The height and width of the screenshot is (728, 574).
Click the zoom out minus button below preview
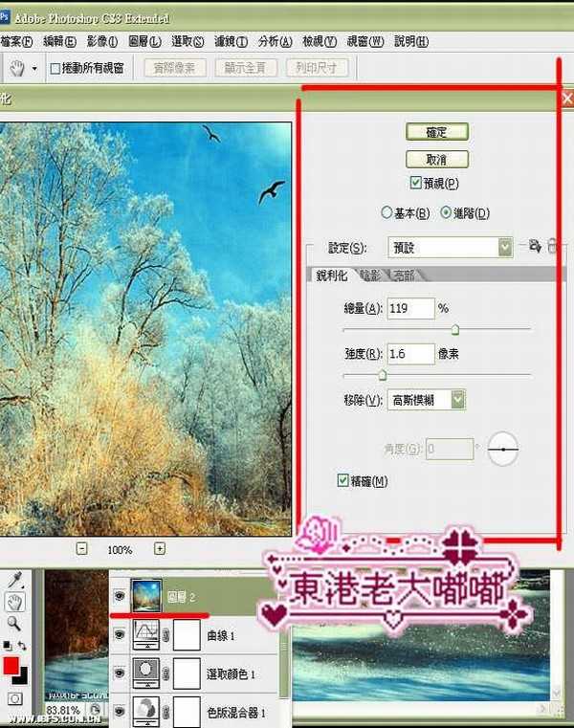tap(81, 549)
